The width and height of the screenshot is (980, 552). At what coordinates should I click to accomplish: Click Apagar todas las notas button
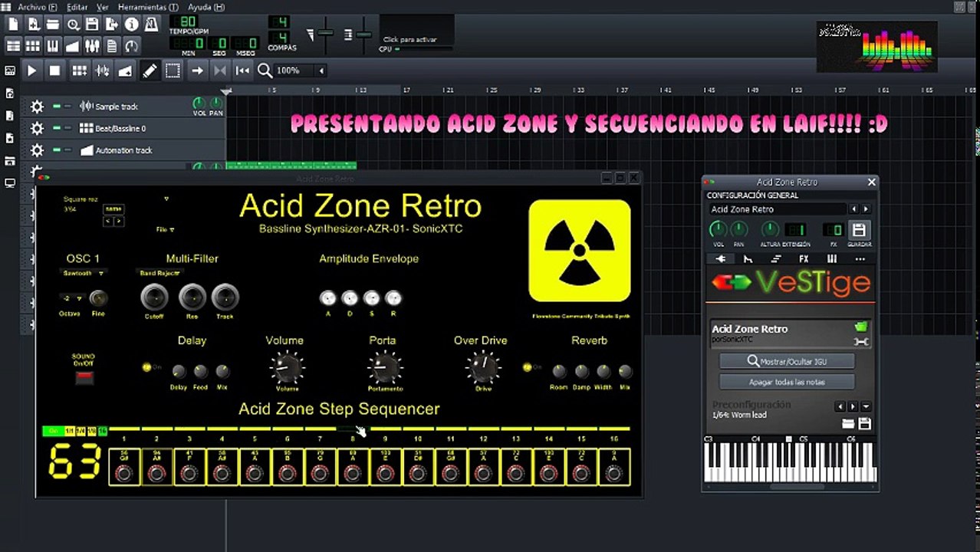coord(787,382)
